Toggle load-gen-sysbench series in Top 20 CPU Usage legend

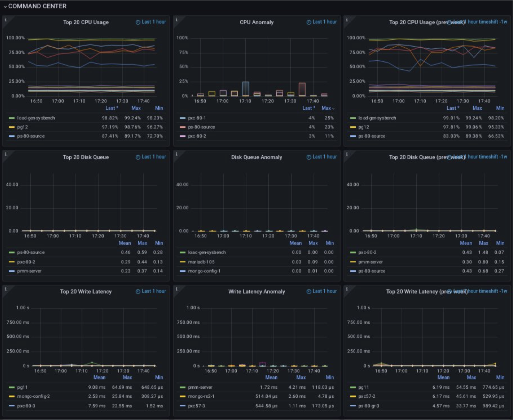pyautogui.click(x=36, y=118)
